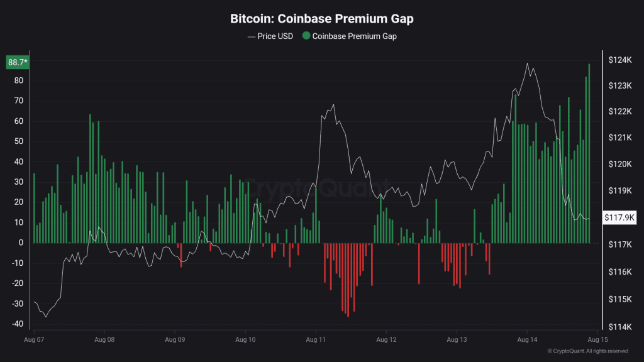Click the -40 premium axis label
This screenshot has height=362, width=644.
coord(17,324)
